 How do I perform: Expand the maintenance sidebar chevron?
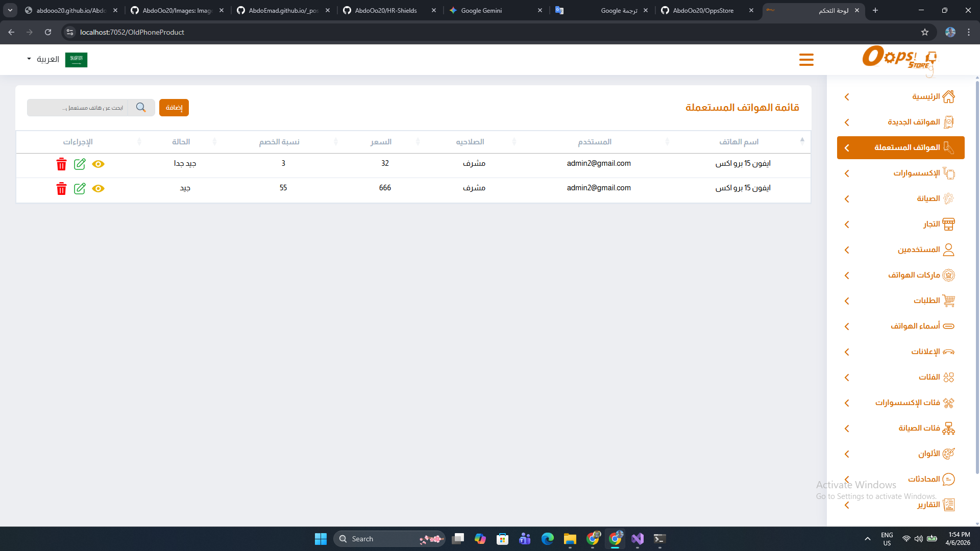[x=847, y=199]
